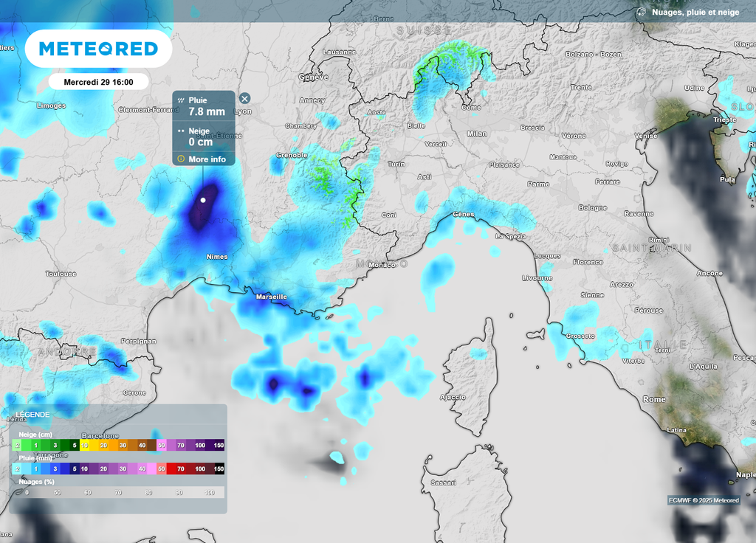Close the rain and snow info popup
The image size is (756, 543).
pyautogui.click(x=245, y=98)
